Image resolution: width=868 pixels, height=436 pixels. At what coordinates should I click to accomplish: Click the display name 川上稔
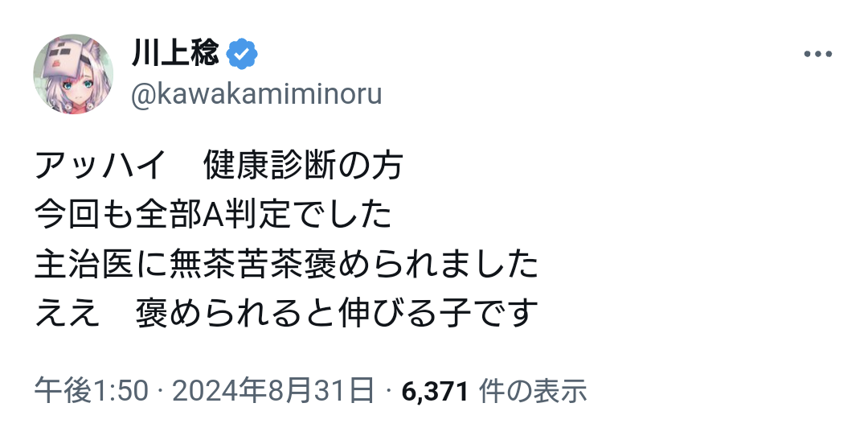tap(174, 55)
